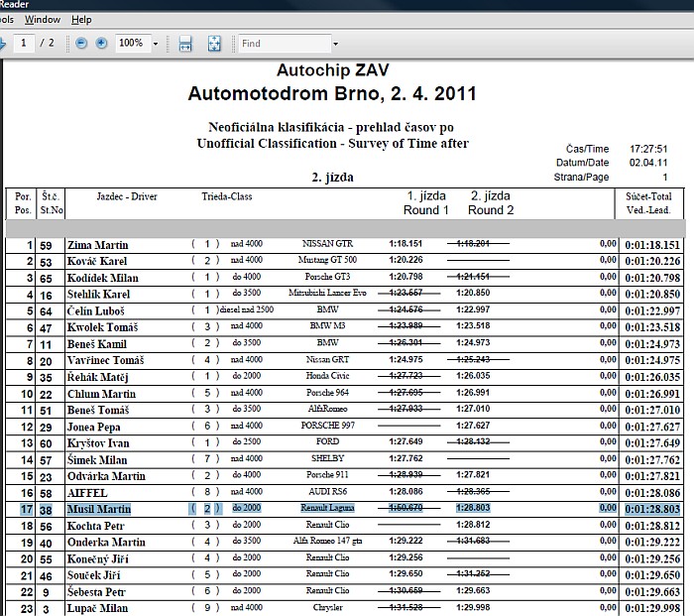
Task: Open the Window menu
Action: (42, 19)
